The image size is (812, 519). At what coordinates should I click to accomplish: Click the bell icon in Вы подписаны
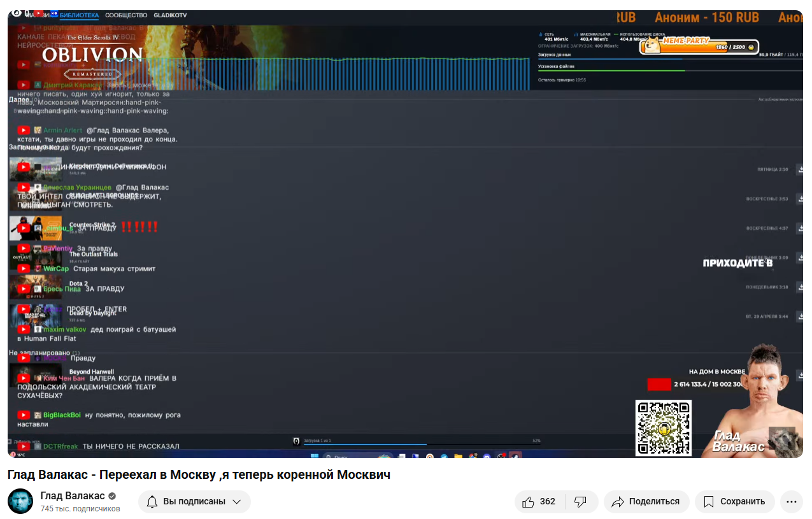(152, 502)
